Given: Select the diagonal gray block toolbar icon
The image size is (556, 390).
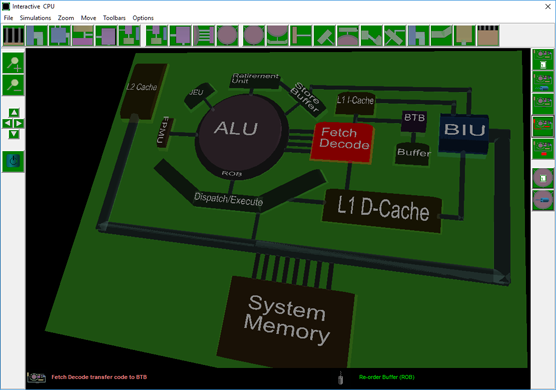Looking at the screenshot, I should click(x=324, y=35).
